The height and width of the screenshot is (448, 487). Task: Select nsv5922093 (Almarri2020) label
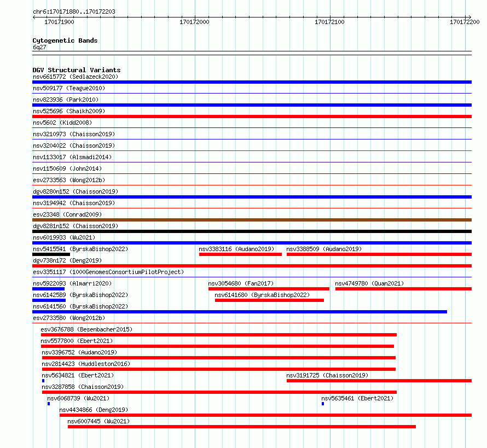pyautogui.click(x=72, y=283)
